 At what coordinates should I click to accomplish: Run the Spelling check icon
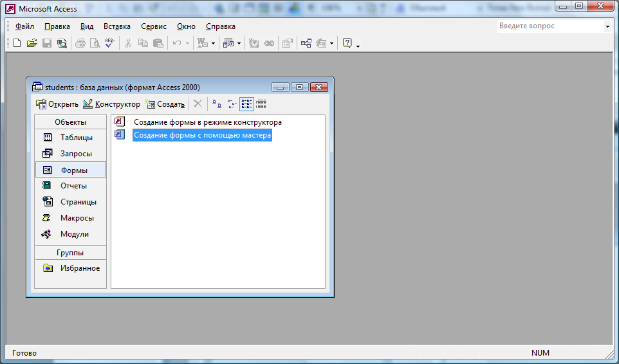[110, 43]
